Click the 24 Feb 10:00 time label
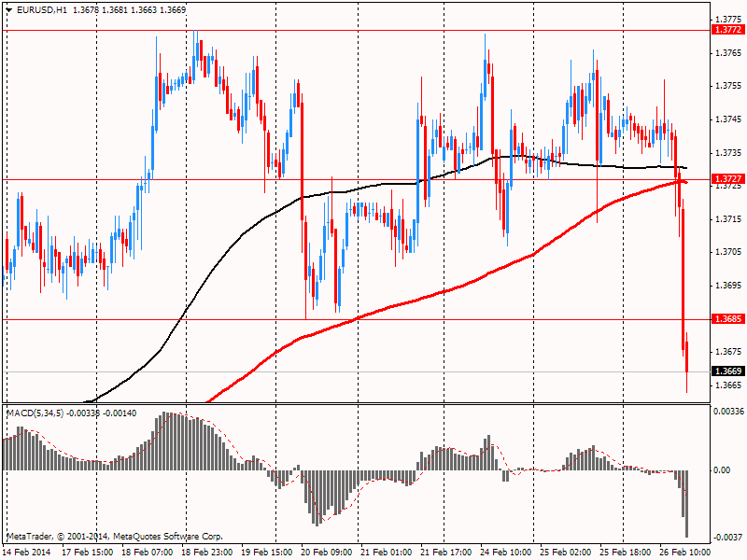Viewport: 747px width, 560px height. tap(506, 553)
